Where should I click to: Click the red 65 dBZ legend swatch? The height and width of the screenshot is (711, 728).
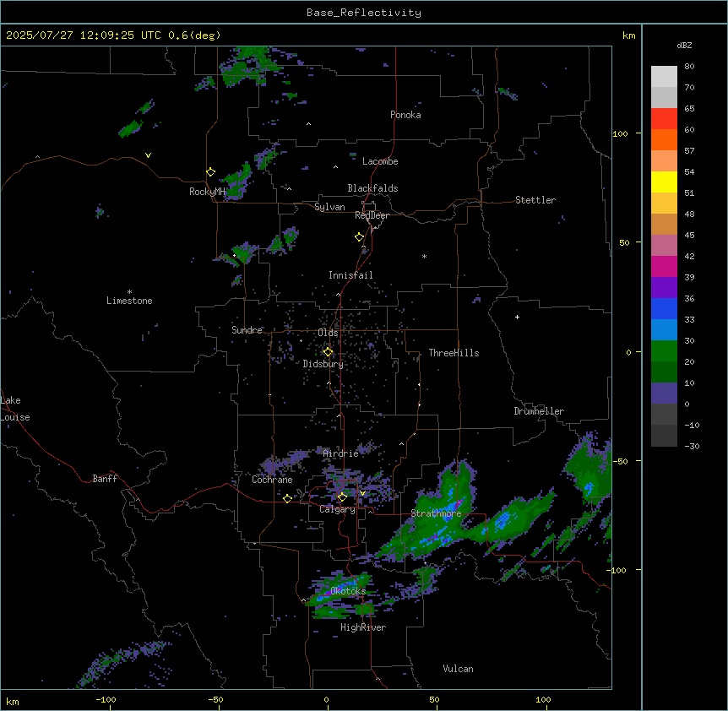coord(664,118)
